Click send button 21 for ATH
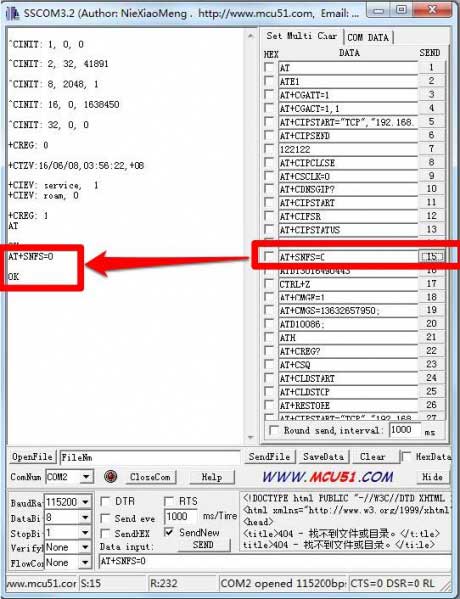This screenshot has width=460, height=599. point(432,337)
